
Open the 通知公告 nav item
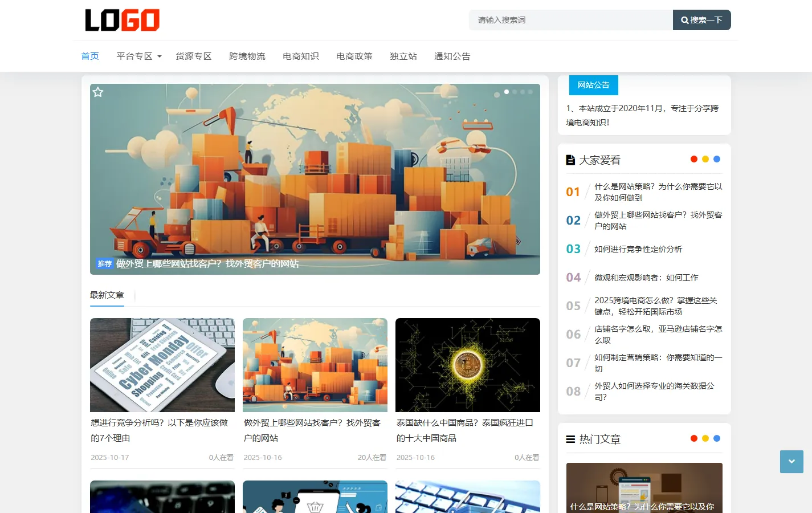click(452, 56)
